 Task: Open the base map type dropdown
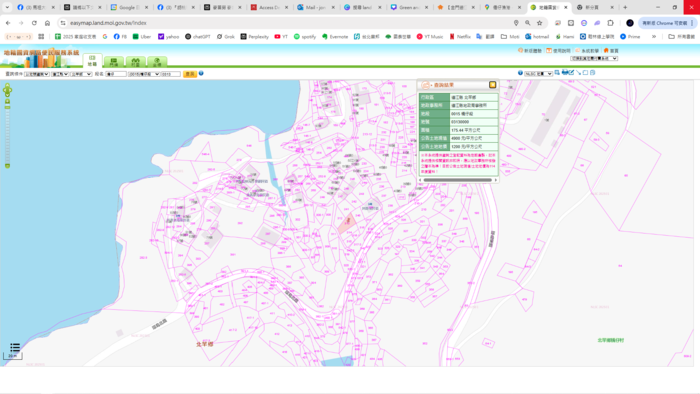(538, 74)
